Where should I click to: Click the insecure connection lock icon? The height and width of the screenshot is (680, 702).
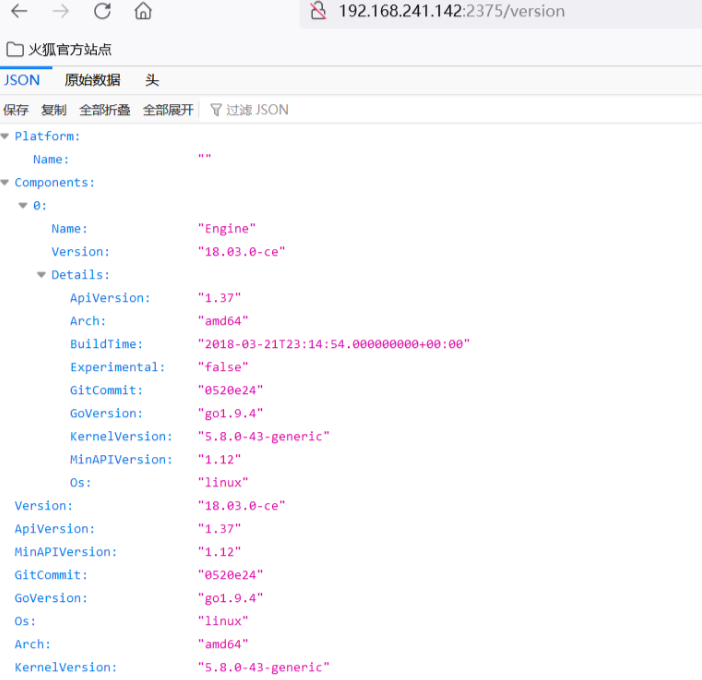pos(318,12)
